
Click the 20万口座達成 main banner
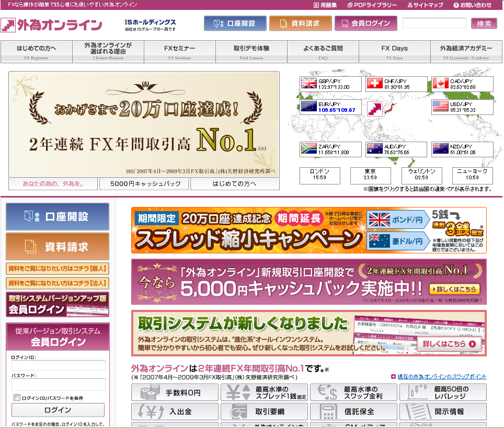(x=144, y=124)
